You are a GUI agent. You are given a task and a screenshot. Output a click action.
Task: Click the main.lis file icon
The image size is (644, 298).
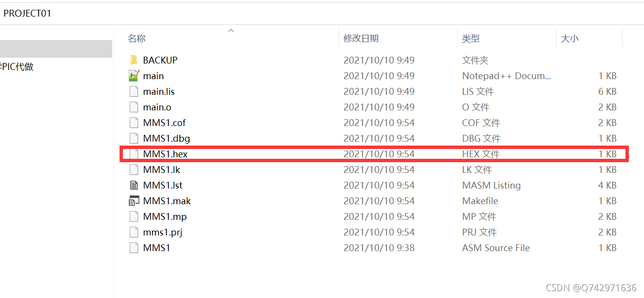click(134, 91)
